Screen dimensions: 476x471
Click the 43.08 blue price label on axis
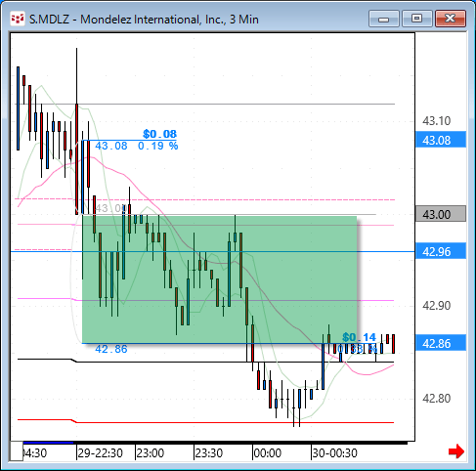[x=441, y=141]
